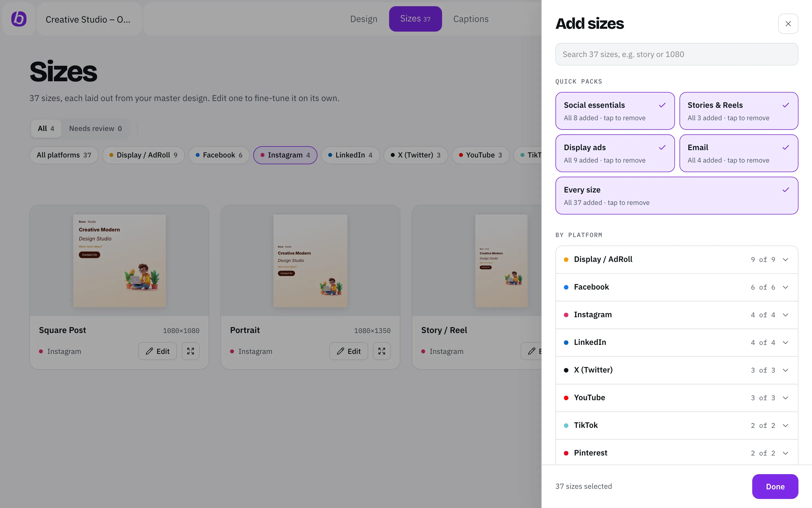Filter by Display / AdRoll chip
Viewport: 812px width, 508px height.
point(143,155)
